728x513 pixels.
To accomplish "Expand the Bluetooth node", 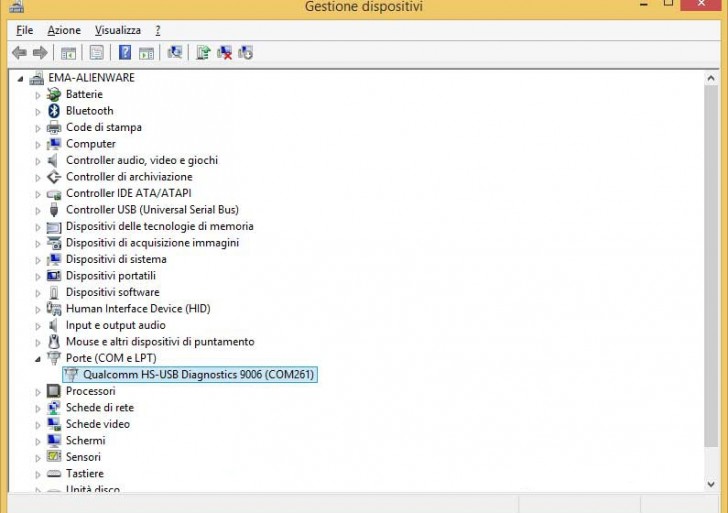I will point(38,111).
